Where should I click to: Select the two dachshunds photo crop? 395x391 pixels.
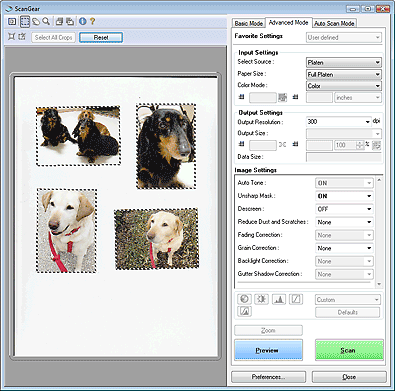[x=78, y=136]
